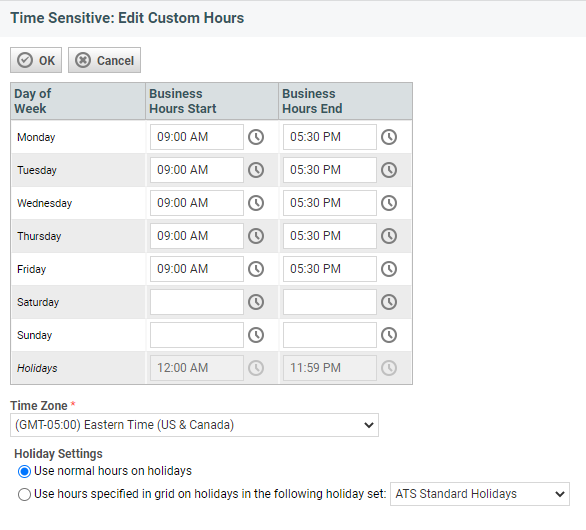This screenshot has height=530, width=586.
Task: Click the Friday 05:30 PM end field
Action: click(x=330, y=269)
